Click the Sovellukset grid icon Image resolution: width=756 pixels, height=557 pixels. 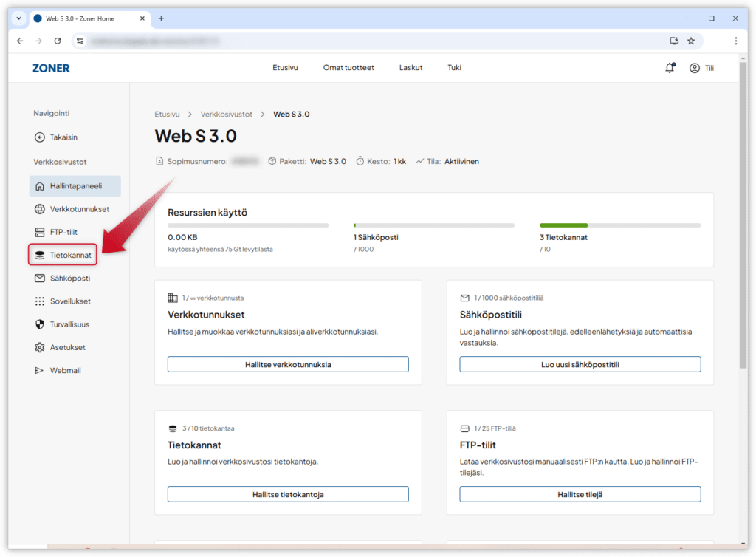[40, 301]
